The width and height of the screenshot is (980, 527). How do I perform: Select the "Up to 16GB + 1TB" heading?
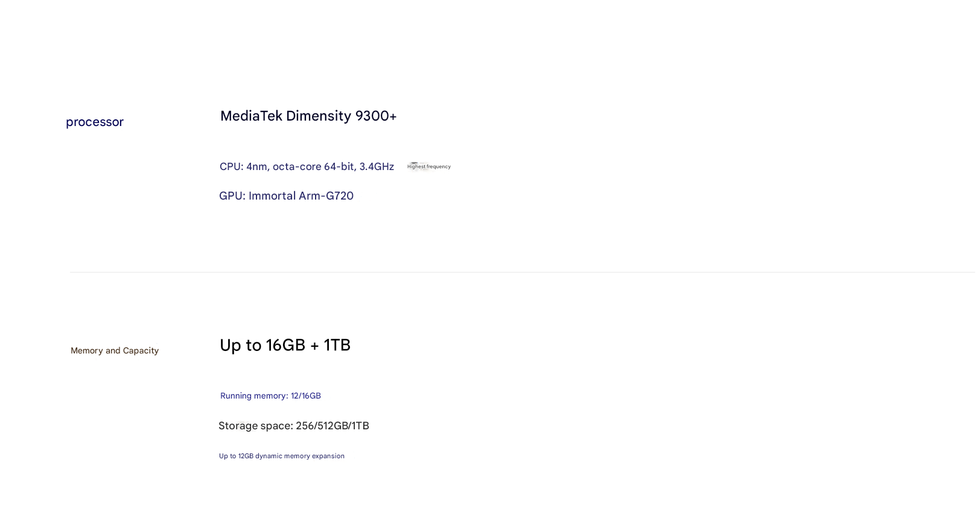285,345
